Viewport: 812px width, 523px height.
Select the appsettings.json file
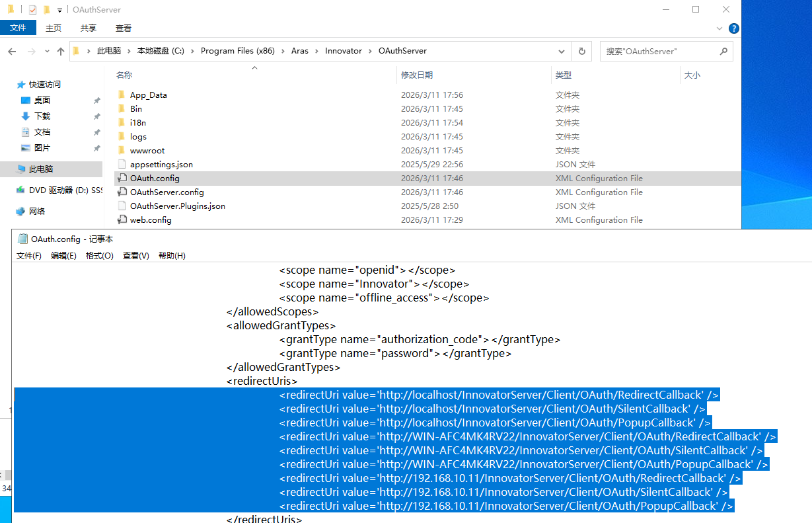(x=161, y=165)
